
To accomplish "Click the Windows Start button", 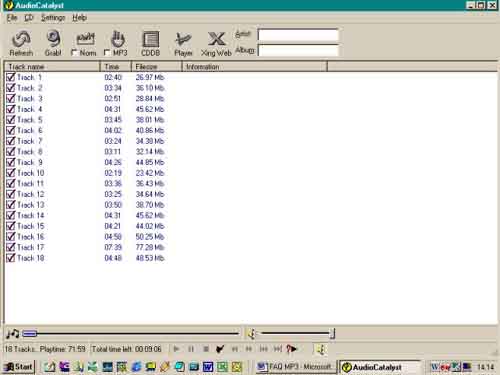I will [x=19, y=367].
